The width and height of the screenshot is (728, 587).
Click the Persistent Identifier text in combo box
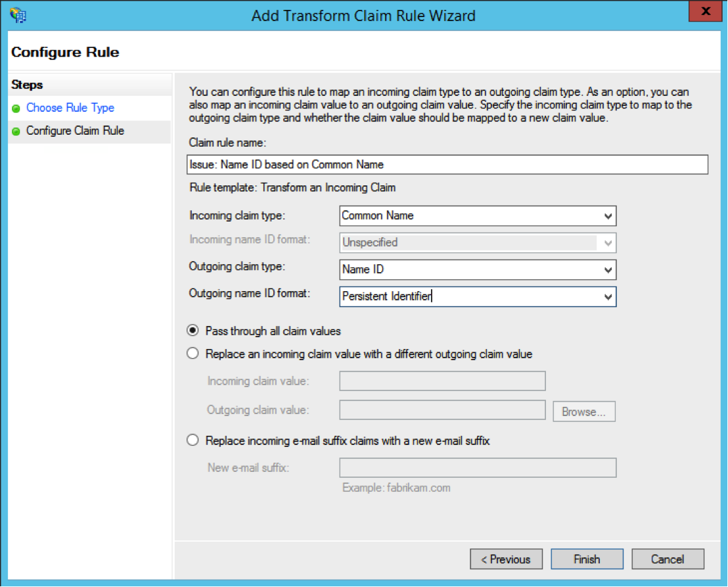click(387, 296)
